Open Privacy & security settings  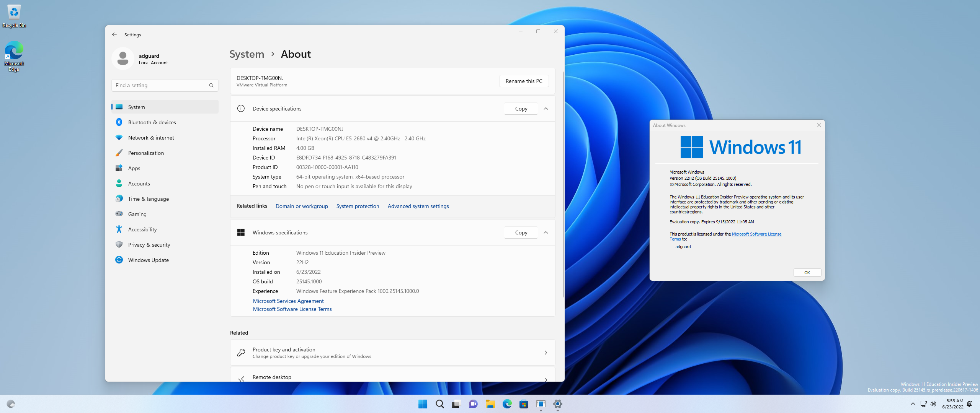pos(165,245)
